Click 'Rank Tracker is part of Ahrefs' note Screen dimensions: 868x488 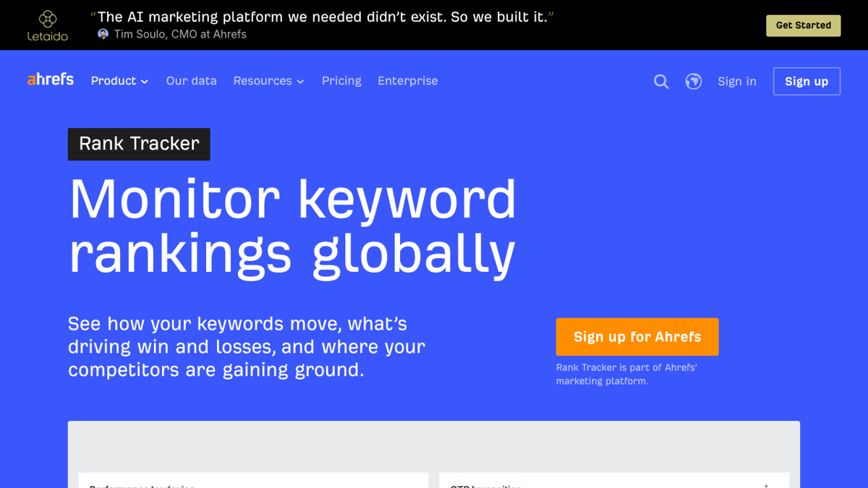[626, 374]
